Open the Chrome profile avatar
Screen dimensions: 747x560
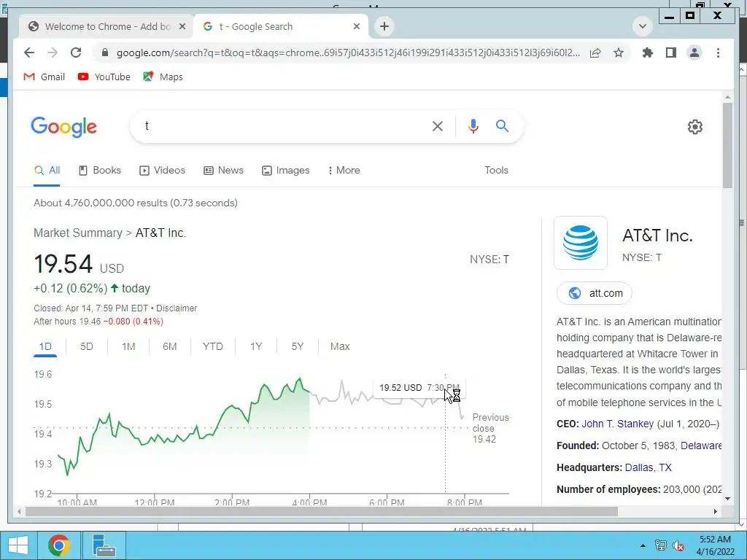[694, 52]
